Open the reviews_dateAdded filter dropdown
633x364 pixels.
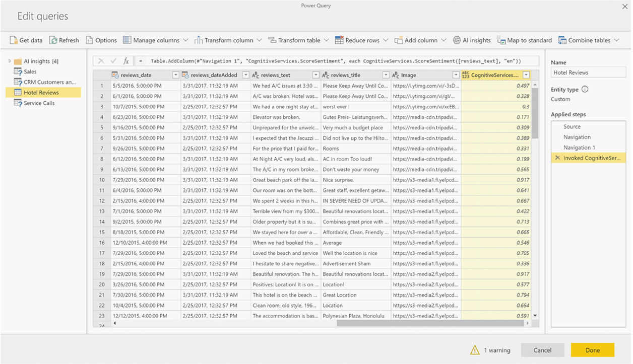point(246,75)
